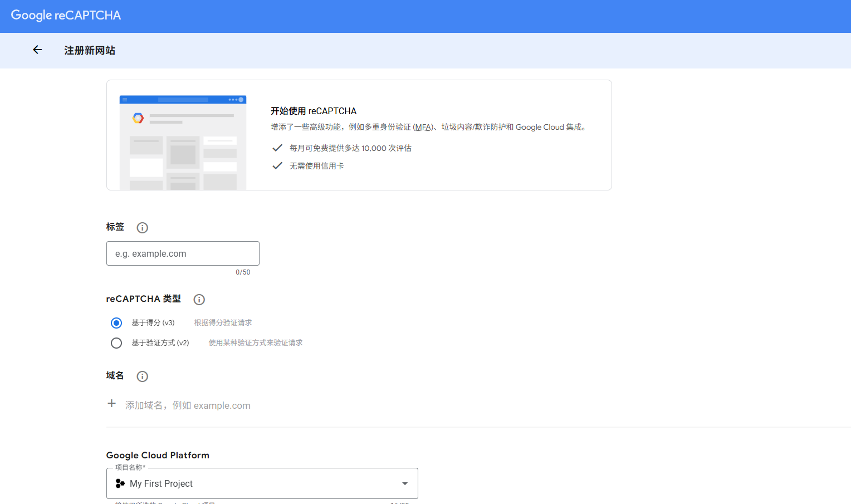The width and height of the screenshot is (851, 504).
Task: Click the checkmark beside 10,000 次评估
Action: pos(277,148)
